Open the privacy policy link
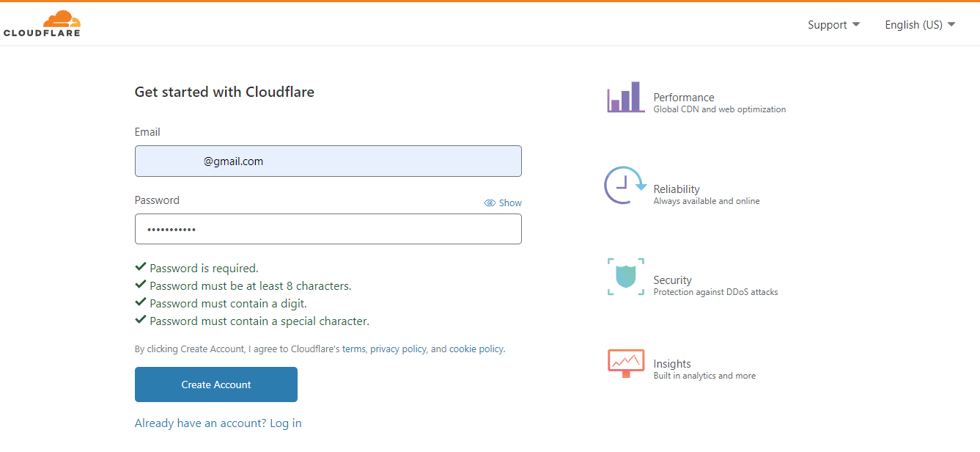 click(398, 349)
